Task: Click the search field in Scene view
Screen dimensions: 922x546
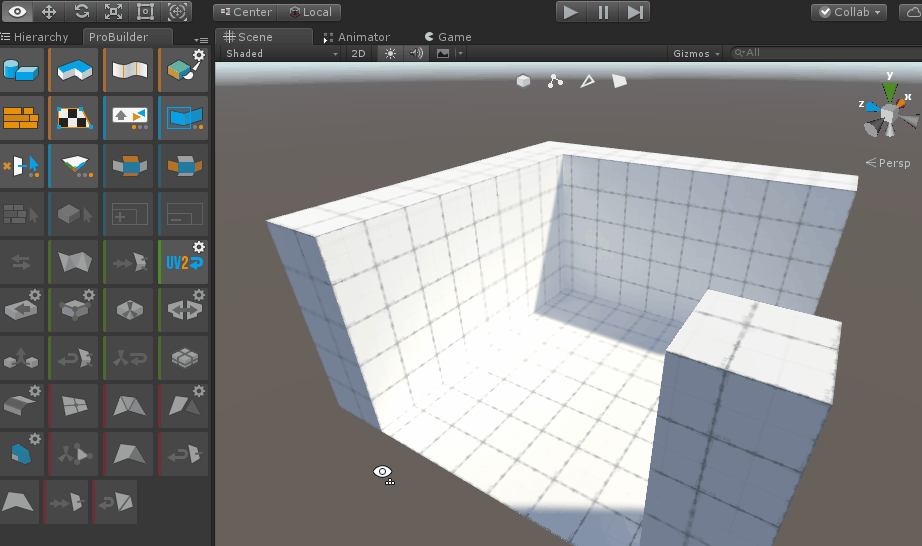Action: pos(826,53)
